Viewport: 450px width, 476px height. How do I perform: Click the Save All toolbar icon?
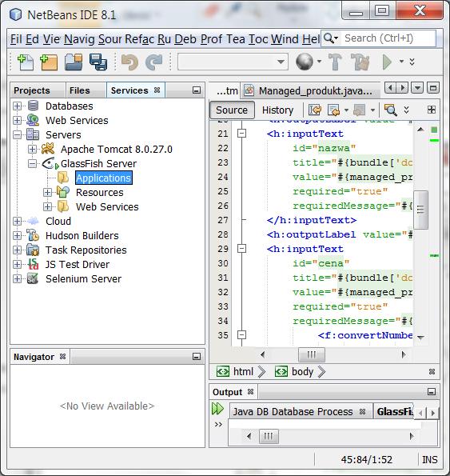tap(98, 62)
